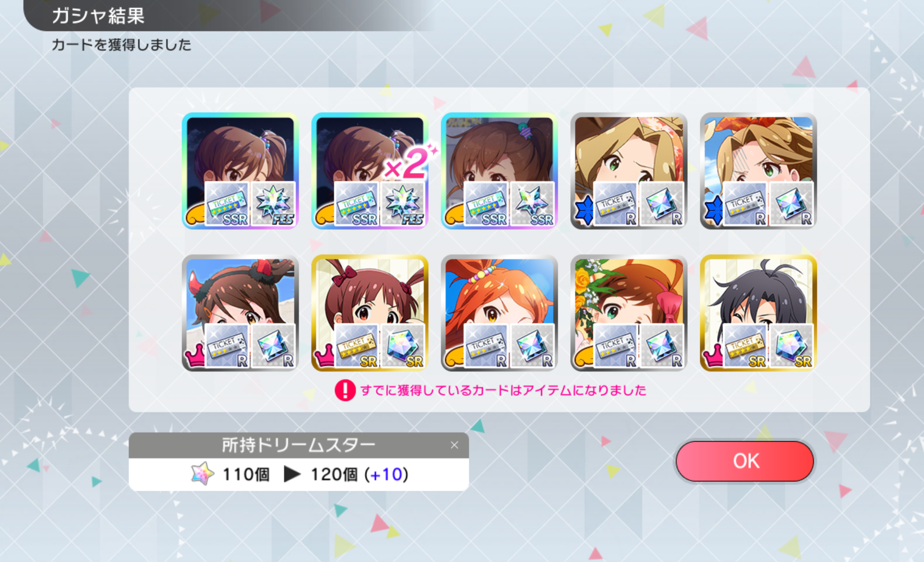The width and height of the screenshot is (924, 562).
Task: Tap the SSR star crystal on third card
Action: (532, 203)
